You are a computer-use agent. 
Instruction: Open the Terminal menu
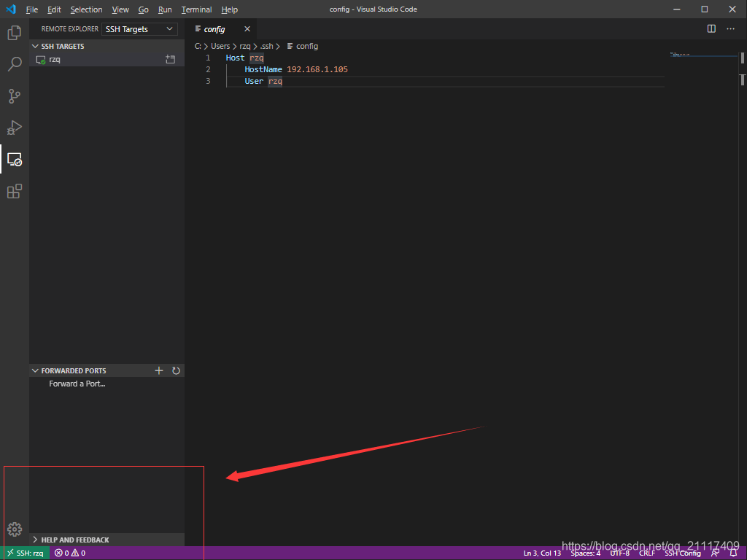(196, 9)
